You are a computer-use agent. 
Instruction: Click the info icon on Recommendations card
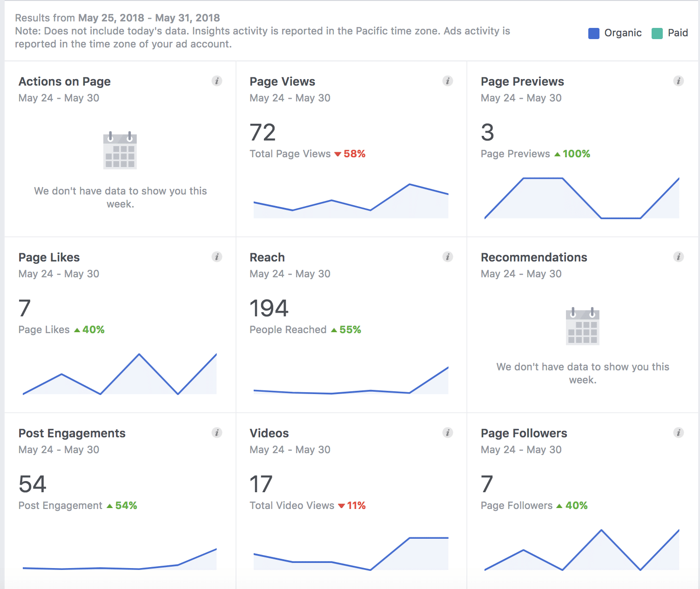pos(679,256)
